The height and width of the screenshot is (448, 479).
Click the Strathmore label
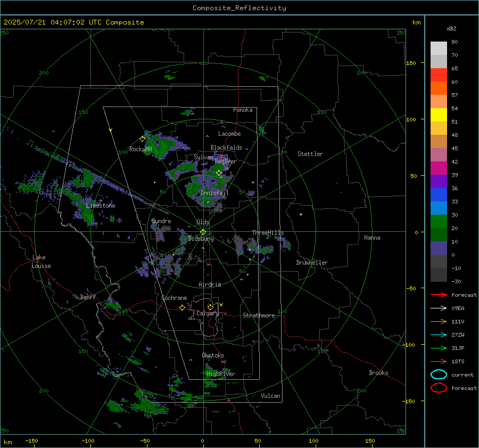point(259,315)
